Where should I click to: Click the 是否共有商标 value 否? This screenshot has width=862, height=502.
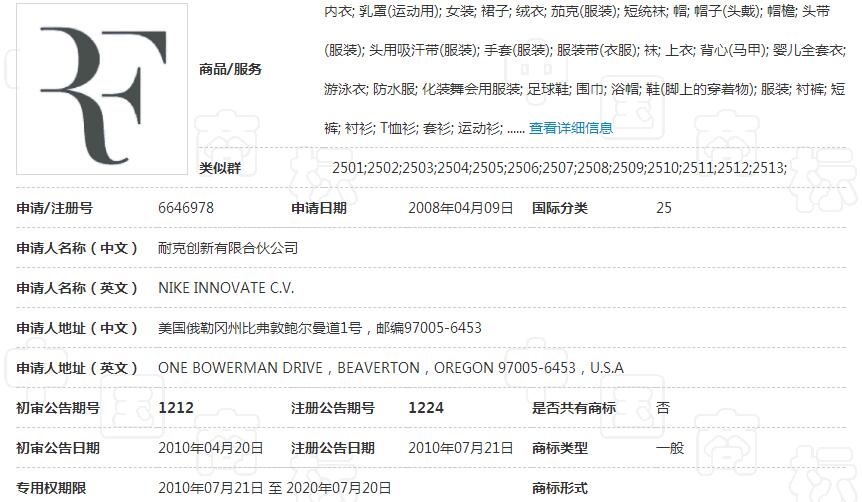pos(663,408)
